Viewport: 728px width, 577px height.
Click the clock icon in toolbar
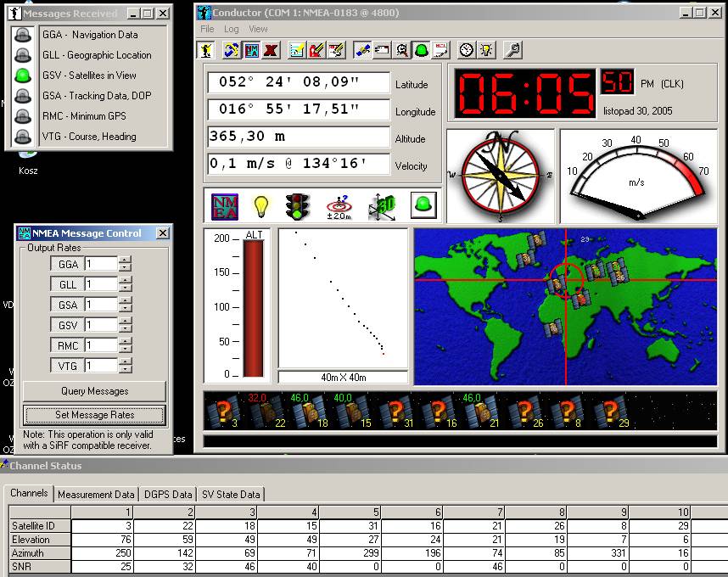click(x=466, y=50)
